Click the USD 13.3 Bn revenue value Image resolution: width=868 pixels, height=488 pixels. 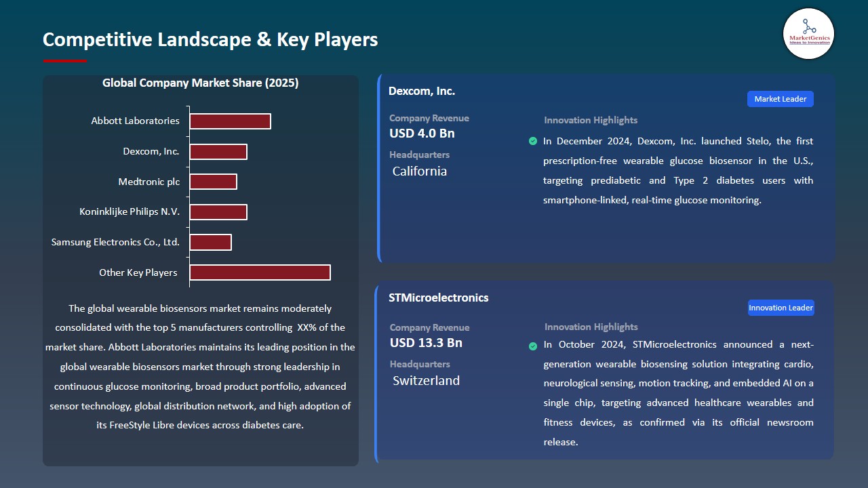[426, 343]
